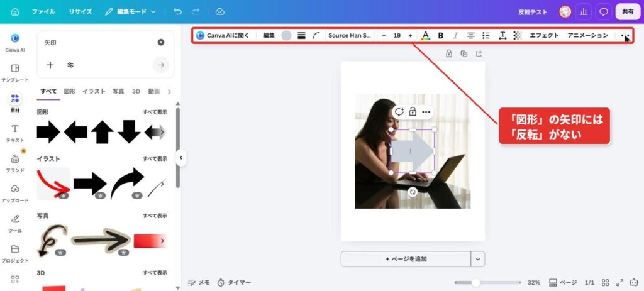Open transparency checkerboard icon
Image resolution: width=644 pixels, height=291 pixels.
click(x=518, y=36)
